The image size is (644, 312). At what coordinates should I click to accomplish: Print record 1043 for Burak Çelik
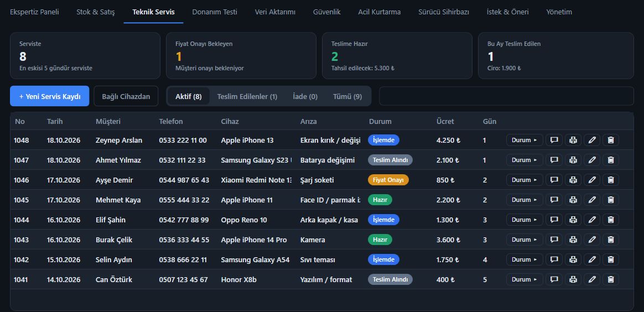pos(573,240)
